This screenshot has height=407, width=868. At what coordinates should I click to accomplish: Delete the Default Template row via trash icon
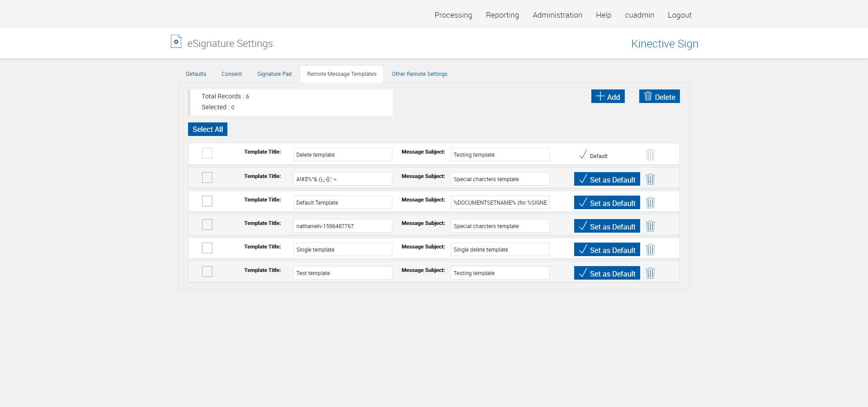click(650, 202)
